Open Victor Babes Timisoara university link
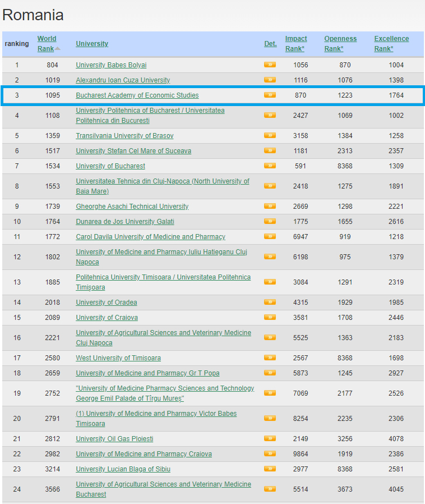Image resolution: width=425 pixels, height=504 pixels. coord(156,419)
